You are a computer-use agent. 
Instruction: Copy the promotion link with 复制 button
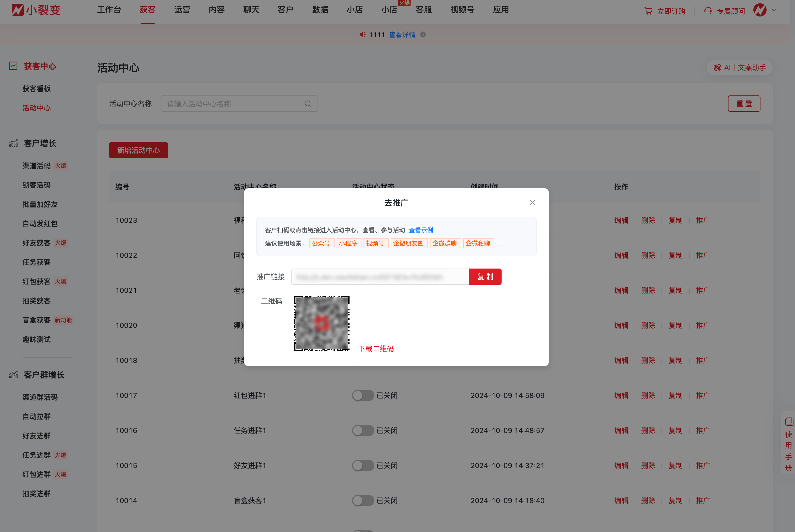click(x=485, y=276)
